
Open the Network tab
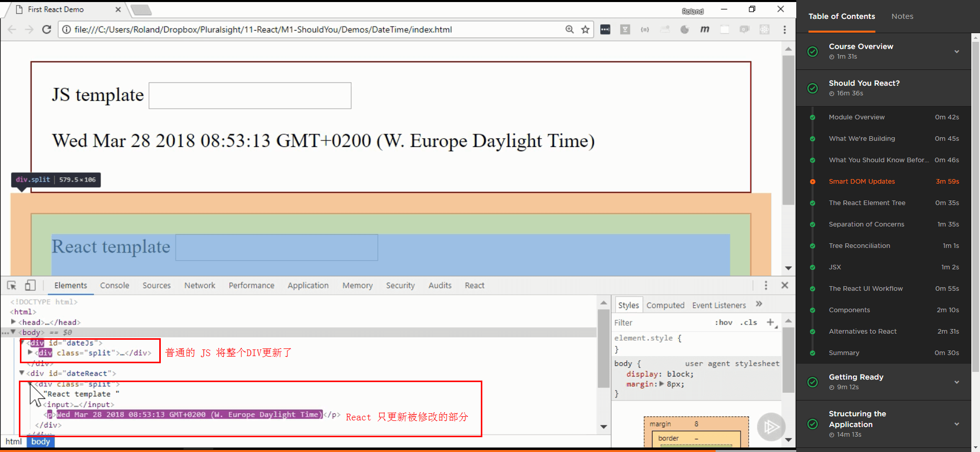(x=200, y=286)
